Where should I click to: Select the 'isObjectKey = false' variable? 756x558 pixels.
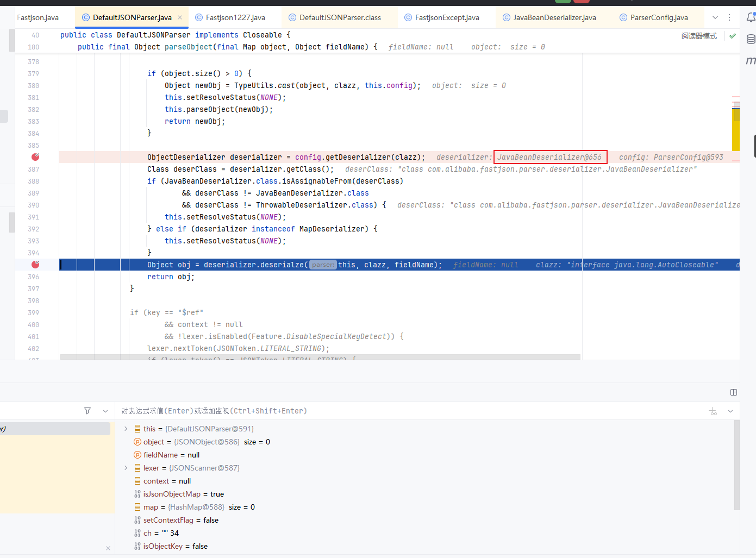tap(424, 546)
